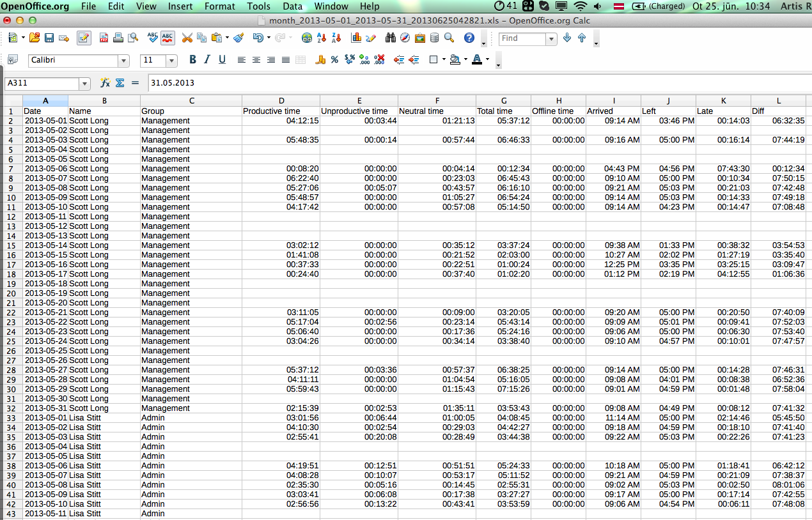Center cell contents horizontally
Image resolution: width=812 pixels, height=520 pixels.
click(x=256, y=60)
